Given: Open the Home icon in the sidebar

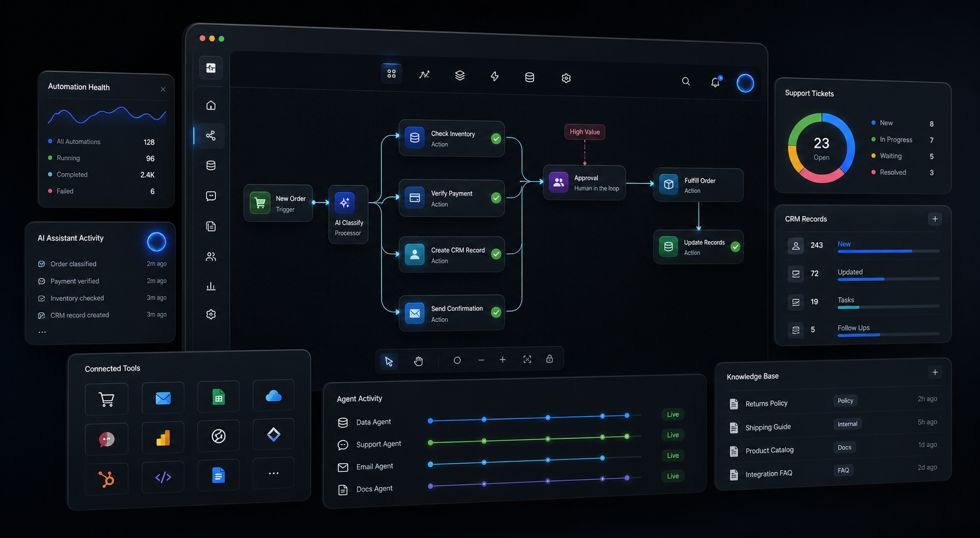Looking at the screenshot, I should 211,105.
